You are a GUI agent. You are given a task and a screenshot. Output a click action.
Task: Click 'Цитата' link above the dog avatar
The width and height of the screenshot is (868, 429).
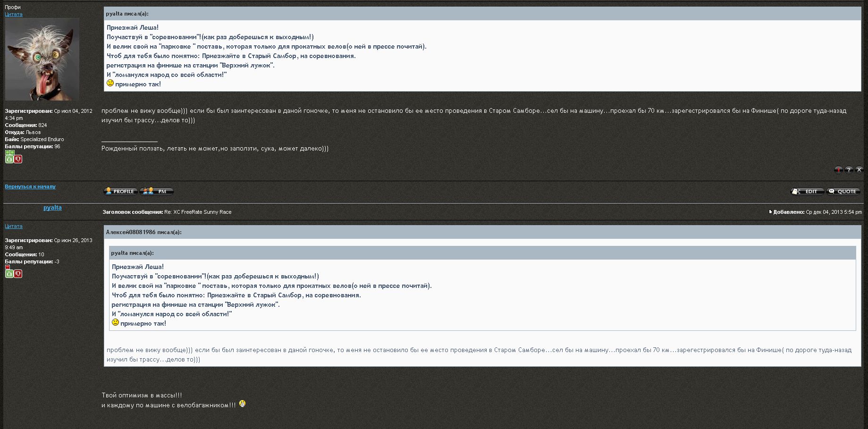[14, 14]
